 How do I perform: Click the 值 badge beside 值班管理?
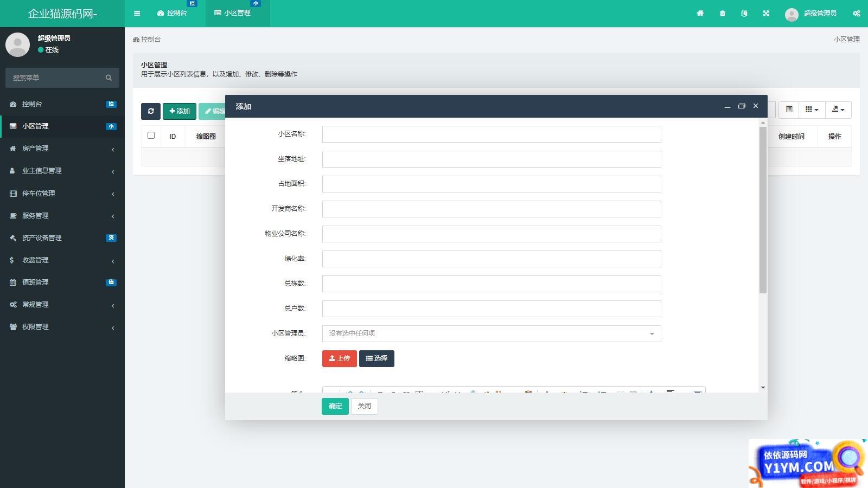pos(111,282)
